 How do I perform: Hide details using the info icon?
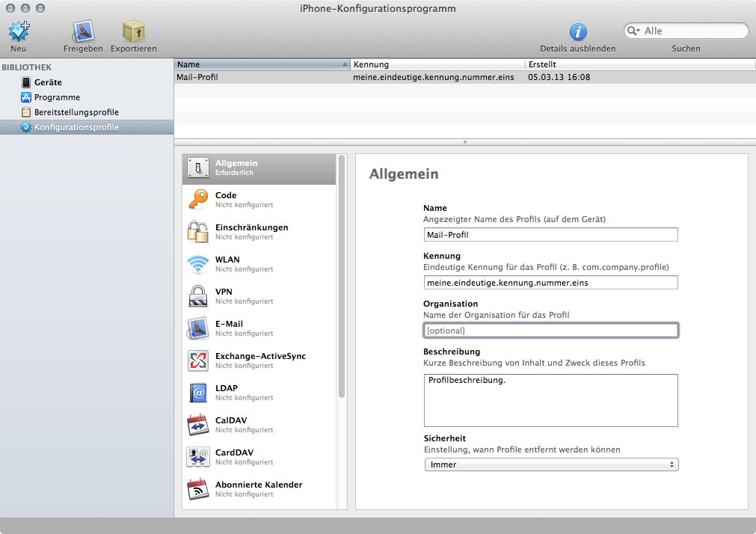(x=578, y=32)
